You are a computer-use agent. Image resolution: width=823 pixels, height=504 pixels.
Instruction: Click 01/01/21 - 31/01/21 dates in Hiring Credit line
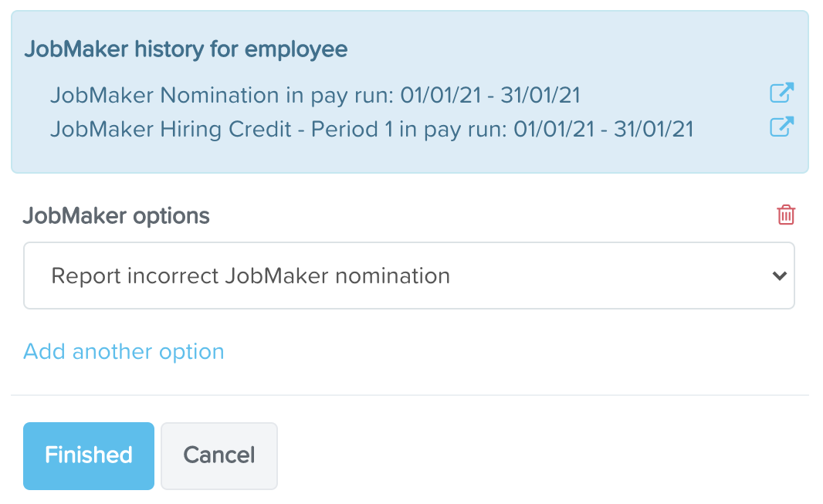604,129
